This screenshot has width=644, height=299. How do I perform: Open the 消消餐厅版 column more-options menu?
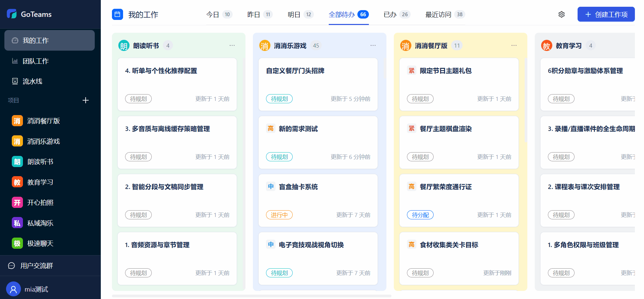tap(514, 46)
